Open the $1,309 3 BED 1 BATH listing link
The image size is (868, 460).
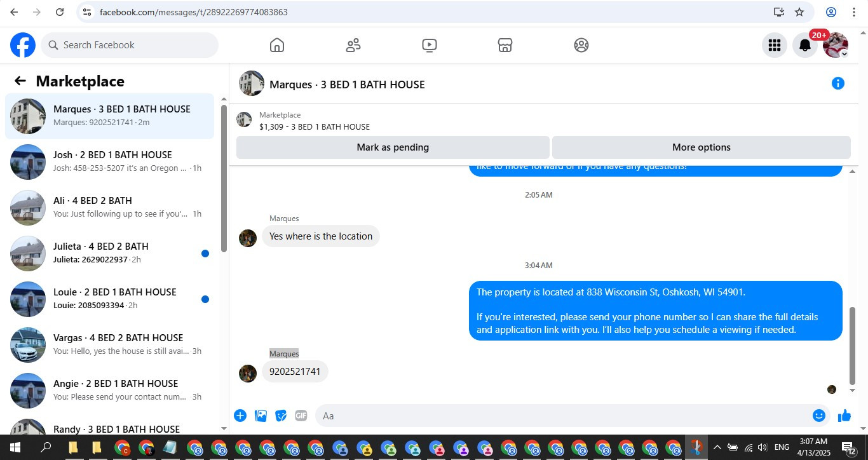[315, 126]
